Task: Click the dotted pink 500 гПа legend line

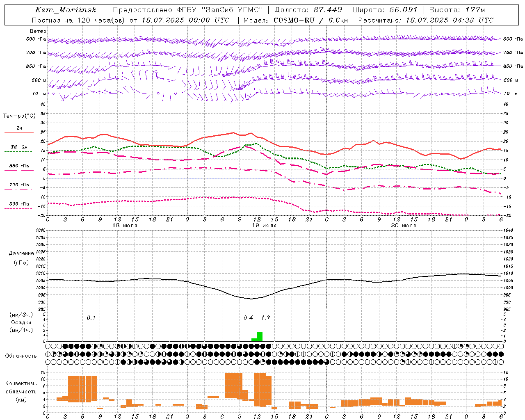Action: (18, 208)
